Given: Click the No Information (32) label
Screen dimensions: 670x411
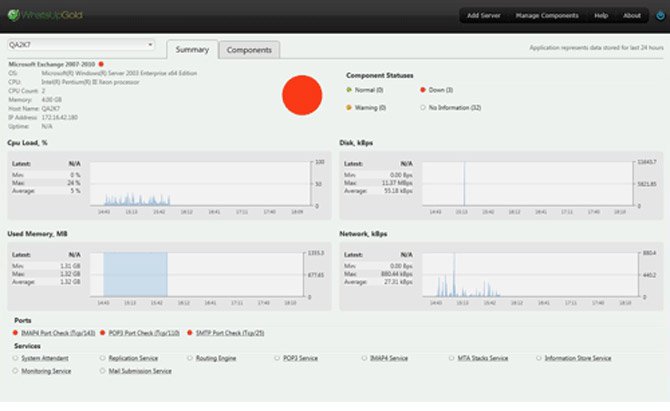Looking at the screenshot, I should pyautogui.click(x=455, y=108).
